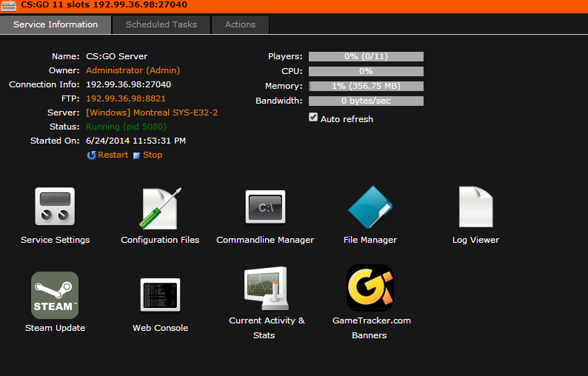This screenshot has width=588, height=376.
Task: Open the File Manager icon
Action: 370,207
